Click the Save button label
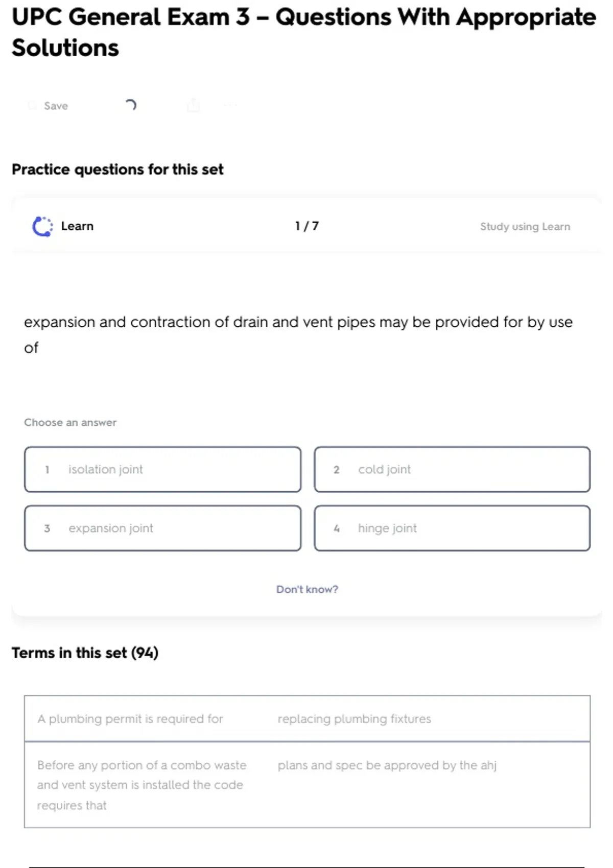This screenshot has width=613, height=868. point(56,106)
